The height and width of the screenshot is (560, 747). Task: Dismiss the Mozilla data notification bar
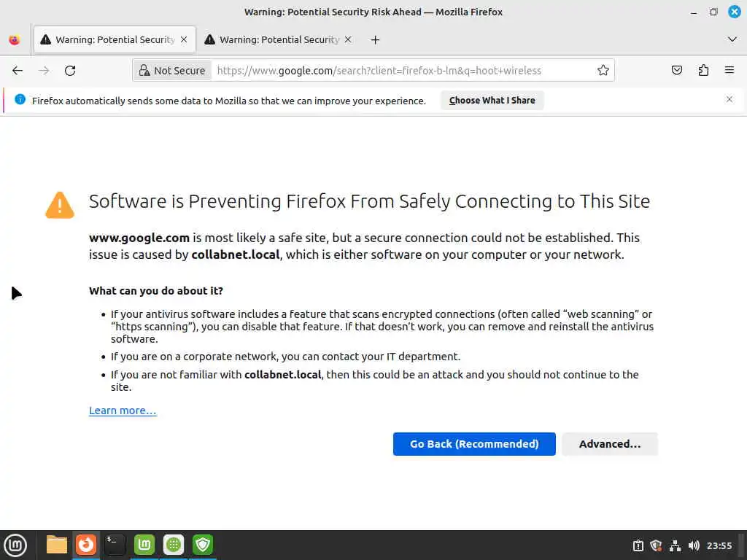tap(729, 100)
